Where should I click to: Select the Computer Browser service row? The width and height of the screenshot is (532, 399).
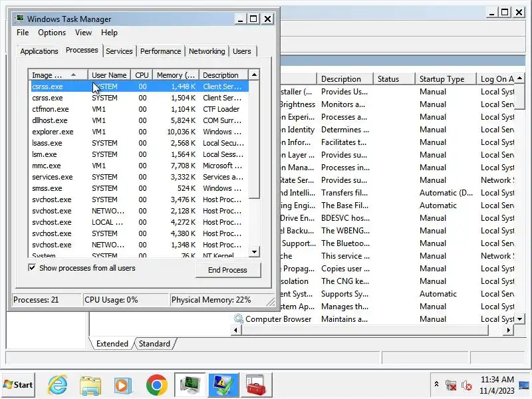click(374, 319)
